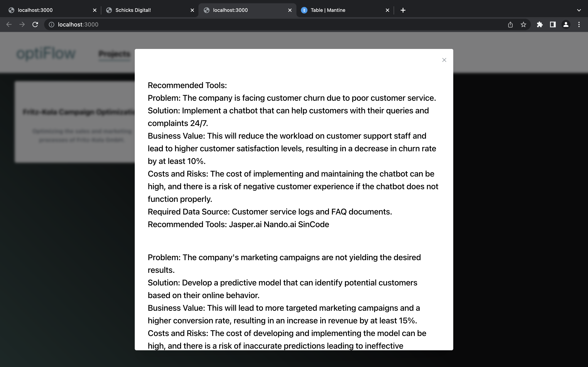Toggle the browser side panel
The width and height of the screenshot is (588, 367).
coord(553,24)
